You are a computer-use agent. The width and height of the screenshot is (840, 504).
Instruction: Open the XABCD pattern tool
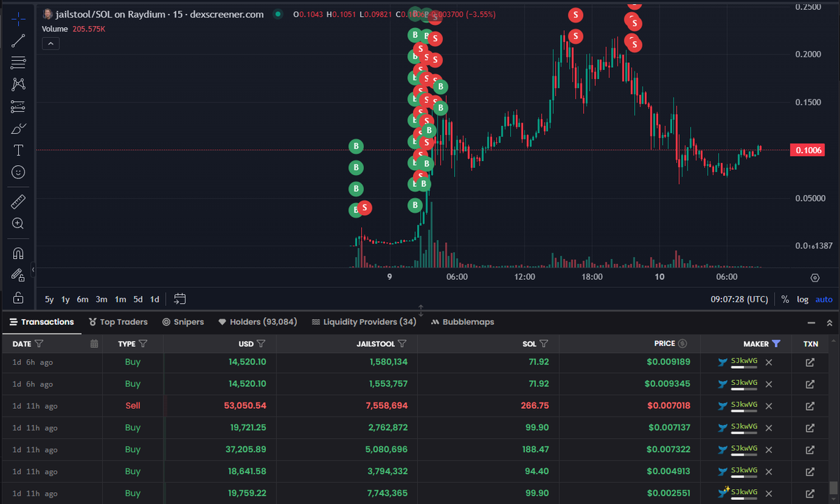pyautogui.click(x=17, y=84)
